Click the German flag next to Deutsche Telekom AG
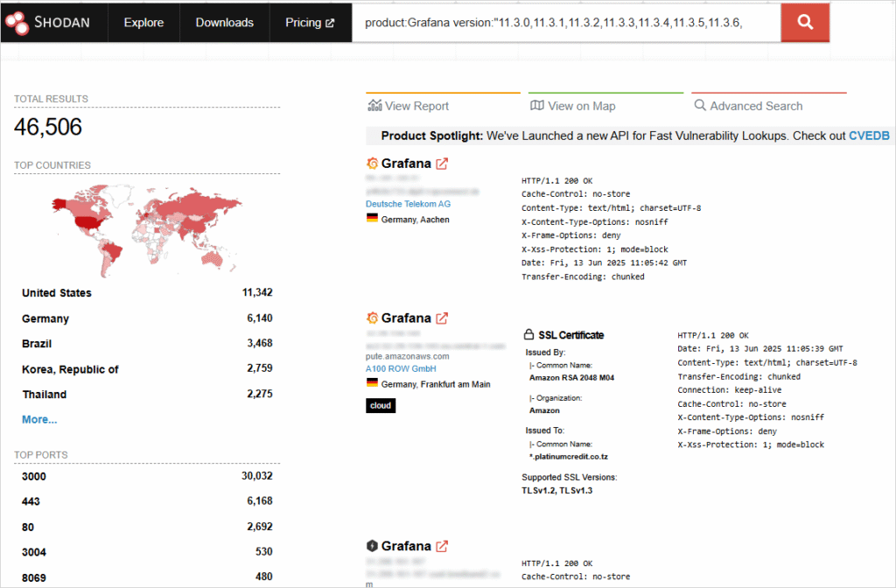 click(371, 219)
